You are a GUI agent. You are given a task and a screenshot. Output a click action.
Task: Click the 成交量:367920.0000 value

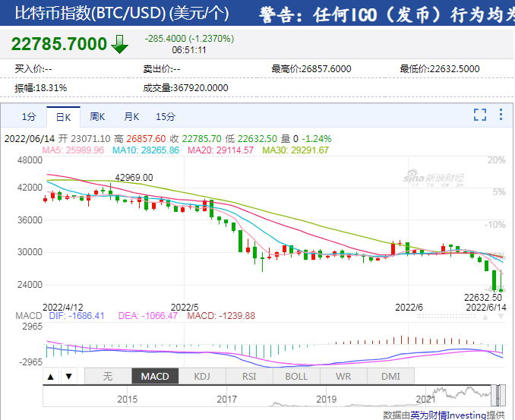click(x=185, y=88)
